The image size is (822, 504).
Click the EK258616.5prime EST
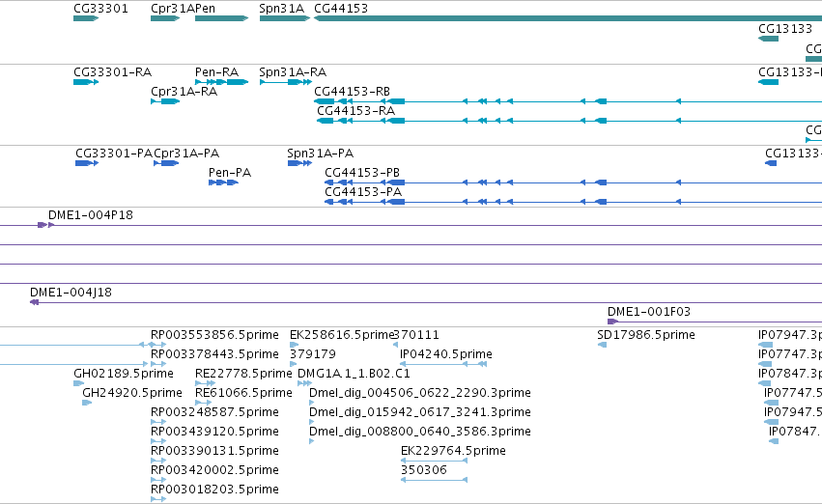click(x=294, y=345)
